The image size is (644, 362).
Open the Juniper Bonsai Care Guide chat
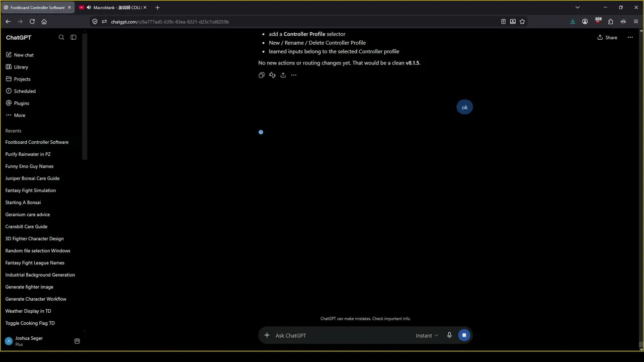(x=33, y=178)
